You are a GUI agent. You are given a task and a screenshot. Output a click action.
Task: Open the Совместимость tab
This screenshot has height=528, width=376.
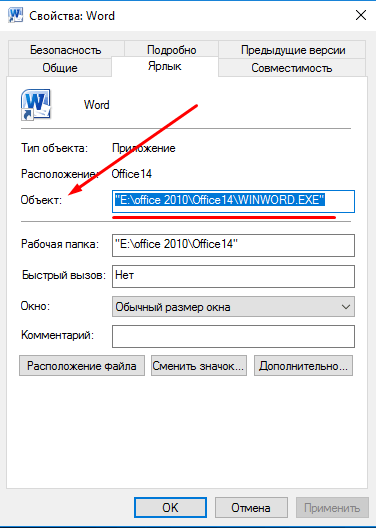pos(292,68)
